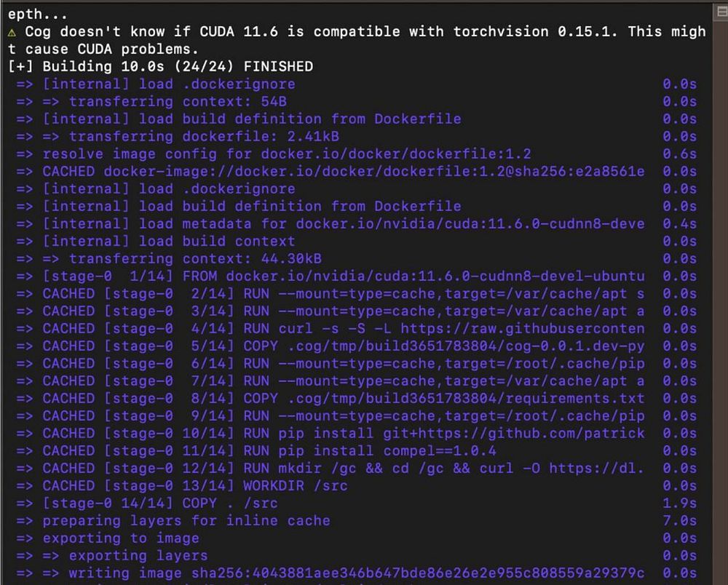This screenshot has width=728, height=585.
Task: Click the 'exporting to image' line
Action: 120,538
